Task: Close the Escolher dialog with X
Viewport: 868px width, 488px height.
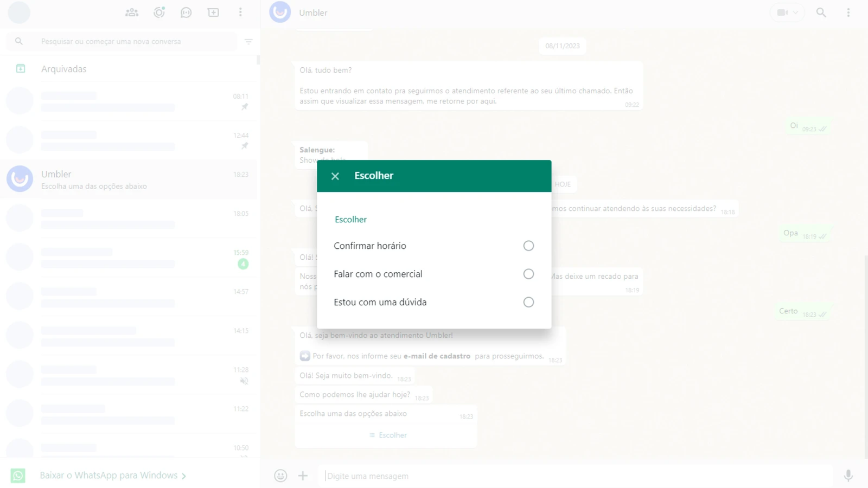Action: click(335, 176)
